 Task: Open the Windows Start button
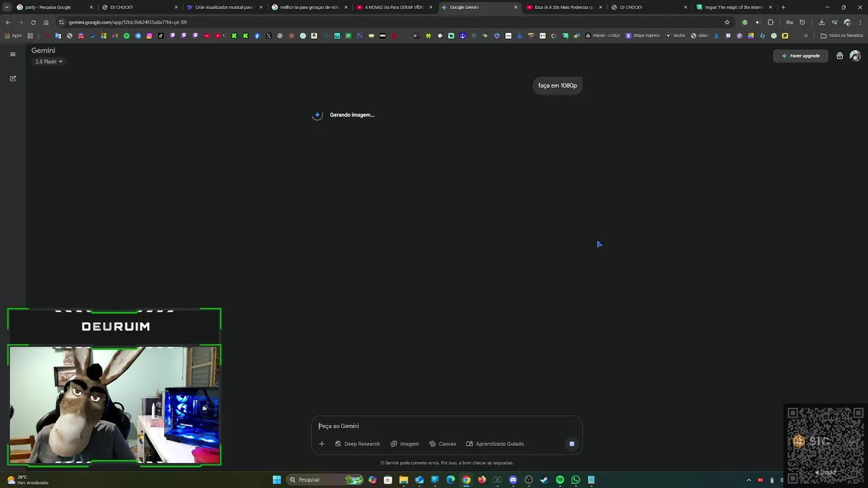(277, 480)
